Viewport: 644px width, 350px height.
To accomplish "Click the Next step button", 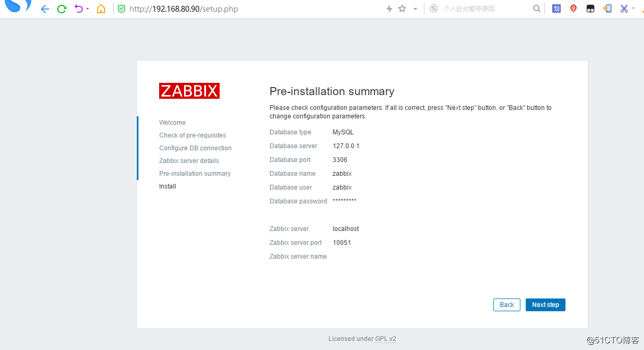I will coord(545,305).
